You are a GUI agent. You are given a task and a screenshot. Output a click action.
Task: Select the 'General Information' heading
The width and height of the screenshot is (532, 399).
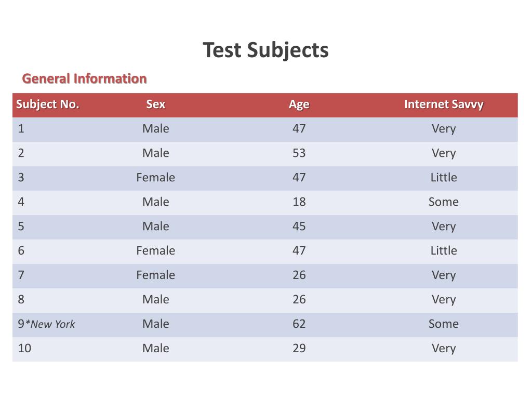point(85,79)
